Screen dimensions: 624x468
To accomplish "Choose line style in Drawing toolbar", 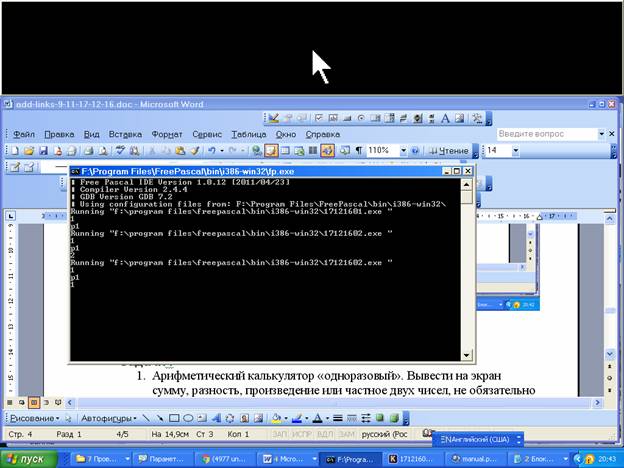I will click(x=337, y=418).
